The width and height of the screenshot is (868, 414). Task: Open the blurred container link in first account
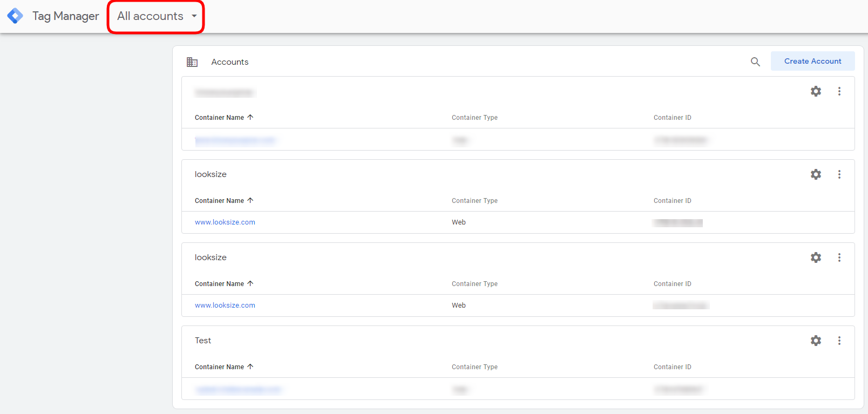click(x=235, y=140)
